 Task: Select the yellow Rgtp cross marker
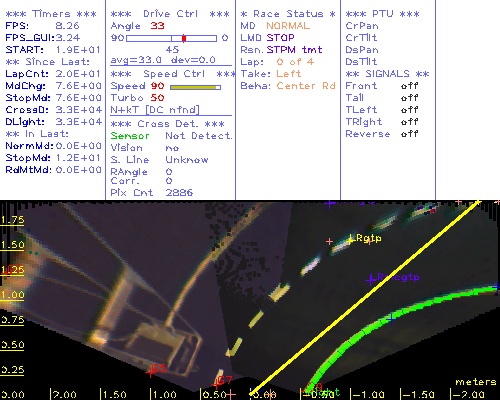click(x=350, y=239)
